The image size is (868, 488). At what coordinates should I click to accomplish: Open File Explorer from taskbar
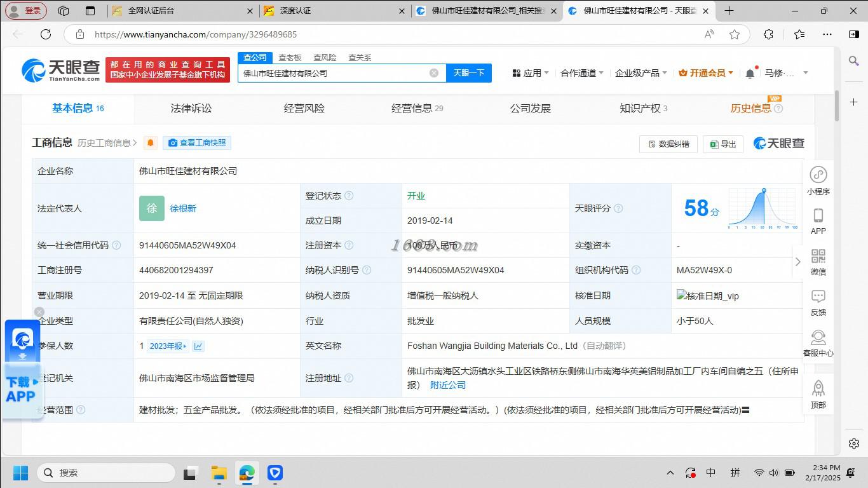coord(219,473)
